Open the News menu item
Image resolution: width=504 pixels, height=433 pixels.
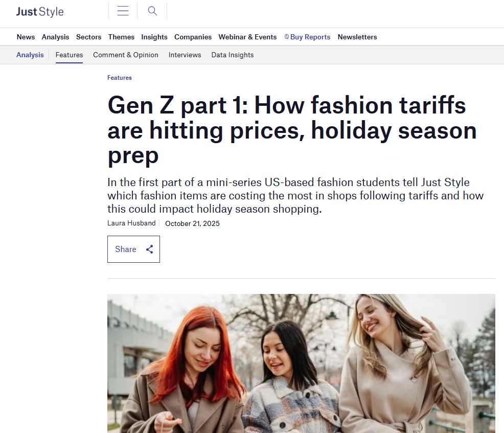26,37
